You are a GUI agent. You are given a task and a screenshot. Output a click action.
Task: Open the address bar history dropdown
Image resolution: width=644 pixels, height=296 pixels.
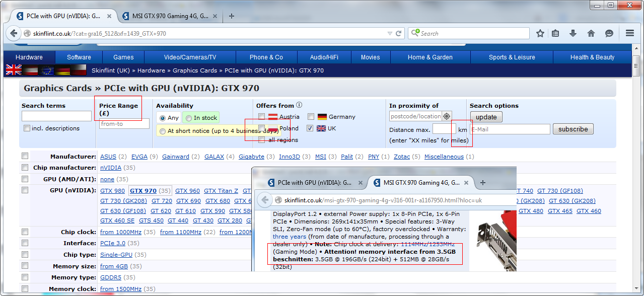coord(389,34)
